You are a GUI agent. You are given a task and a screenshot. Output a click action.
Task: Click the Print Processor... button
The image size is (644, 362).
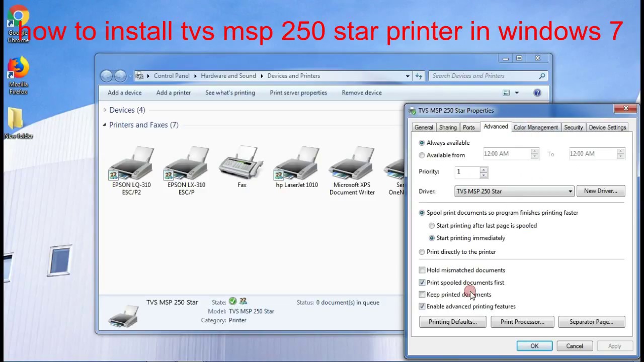tap(522, 322)
